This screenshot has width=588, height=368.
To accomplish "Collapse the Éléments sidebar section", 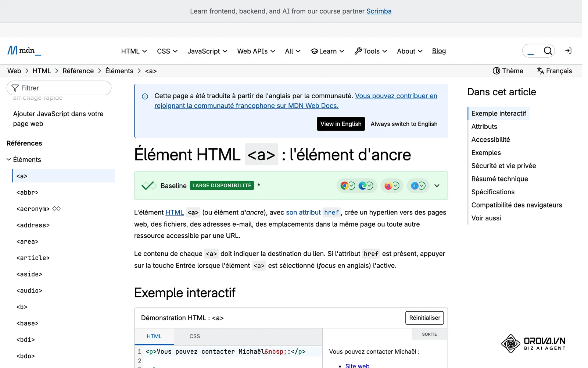I will 8,159.
